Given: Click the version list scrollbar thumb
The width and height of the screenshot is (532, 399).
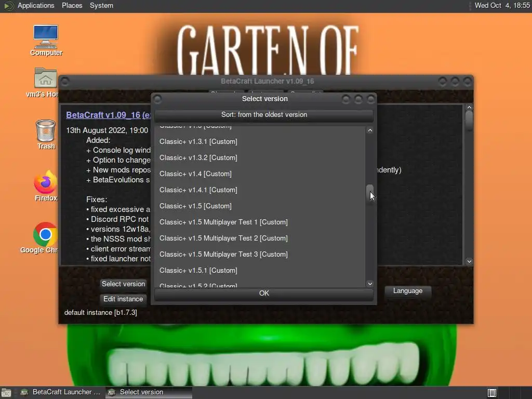Looking at the screenshot, I should pos(370,193).
